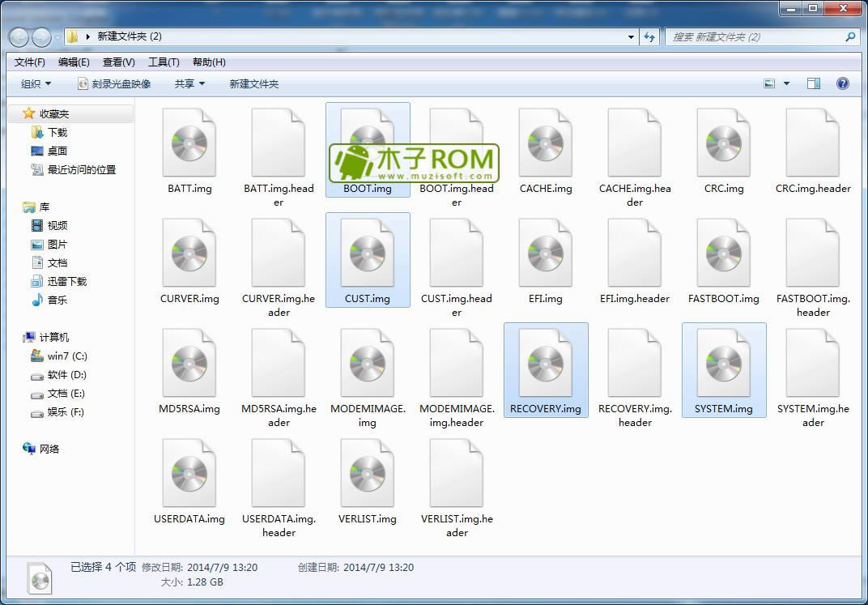Click the search box for this folder
This screenshot has width=868, height=605.
[753, 36]
